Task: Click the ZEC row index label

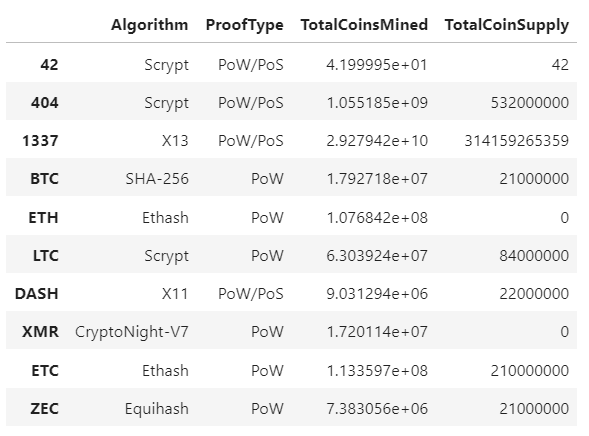Action: 44,409
